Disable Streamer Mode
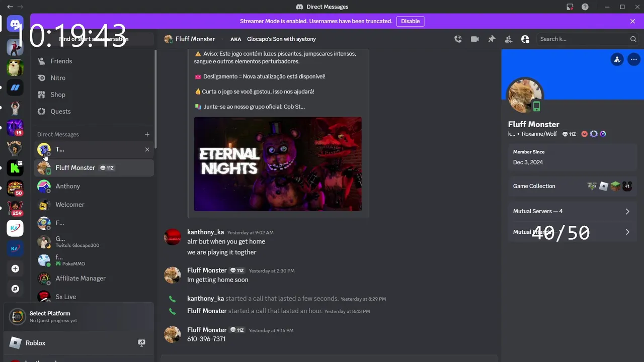This screenshot has height=362, width=644. pyautogui.click(x=410, y=21)
